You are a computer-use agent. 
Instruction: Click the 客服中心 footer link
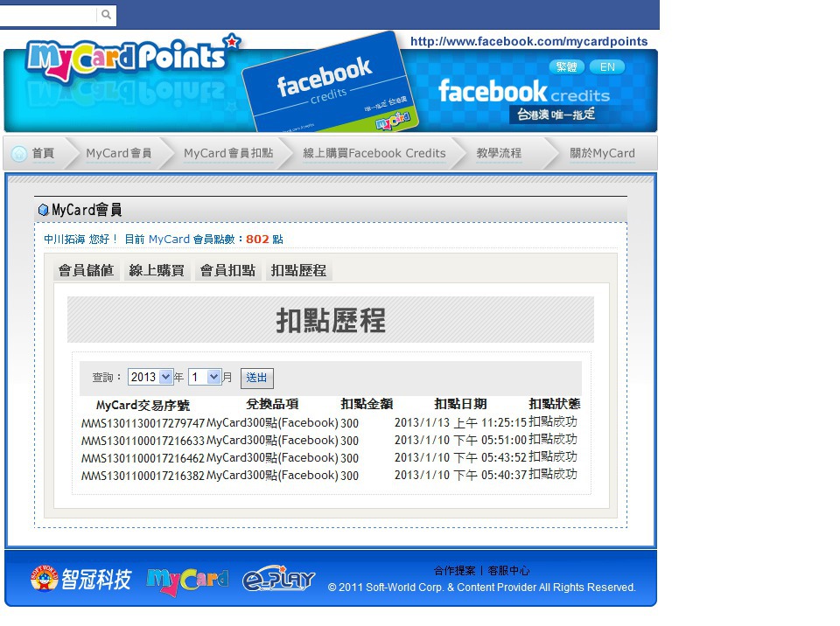click(508, 571)
